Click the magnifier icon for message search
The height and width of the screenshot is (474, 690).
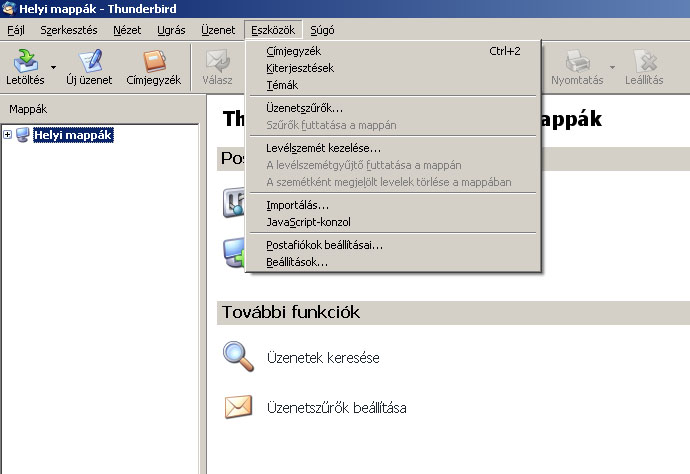click(x=239, y=356)
